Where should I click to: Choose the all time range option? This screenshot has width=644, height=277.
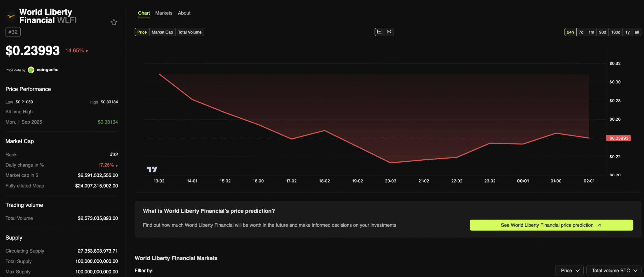(636, 32)
